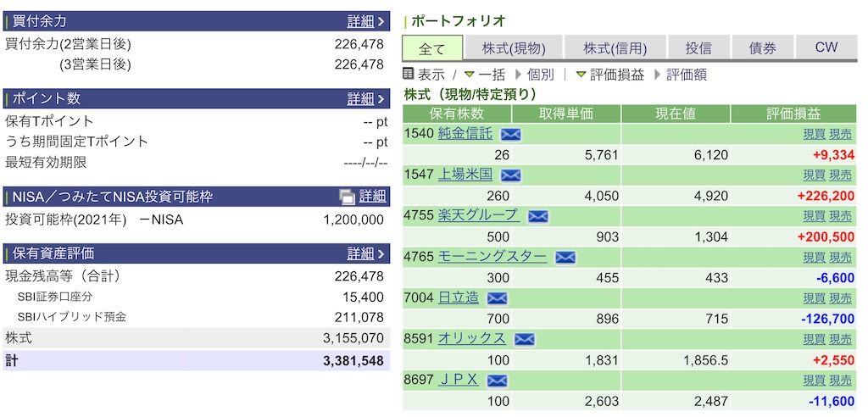Click mail icon next to 日立造

pos(497,299)
